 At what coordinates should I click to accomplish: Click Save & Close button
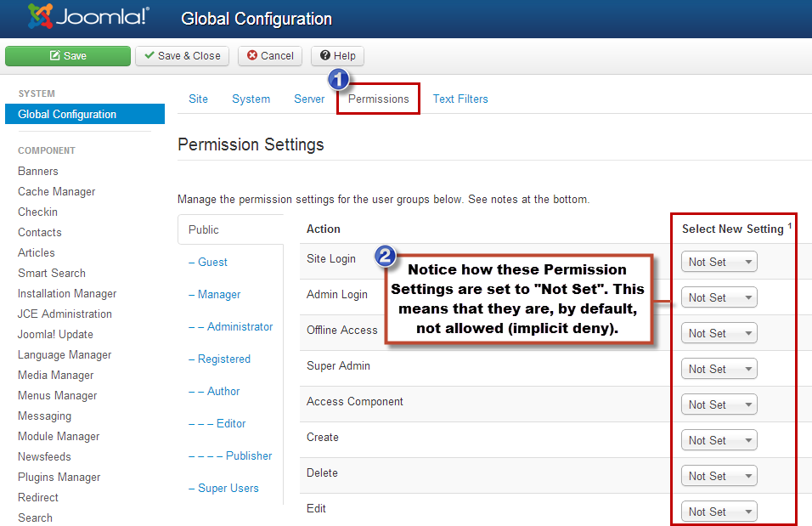183,56
